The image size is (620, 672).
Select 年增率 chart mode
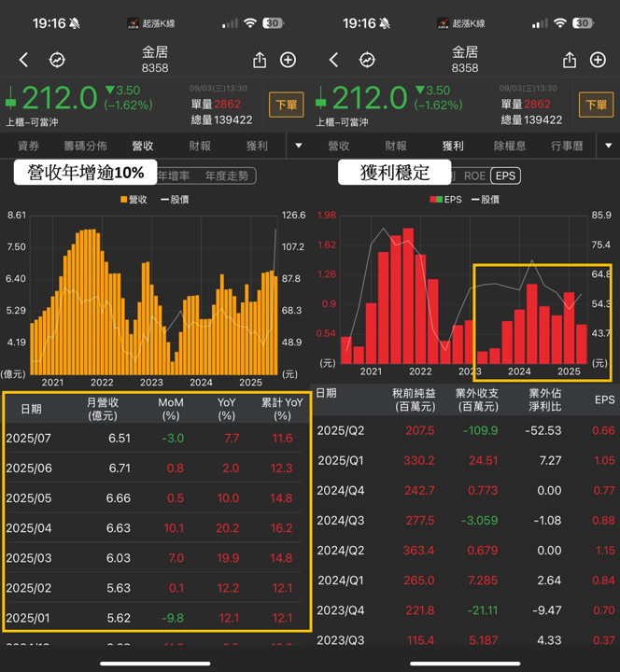click(x=174, y=175)
